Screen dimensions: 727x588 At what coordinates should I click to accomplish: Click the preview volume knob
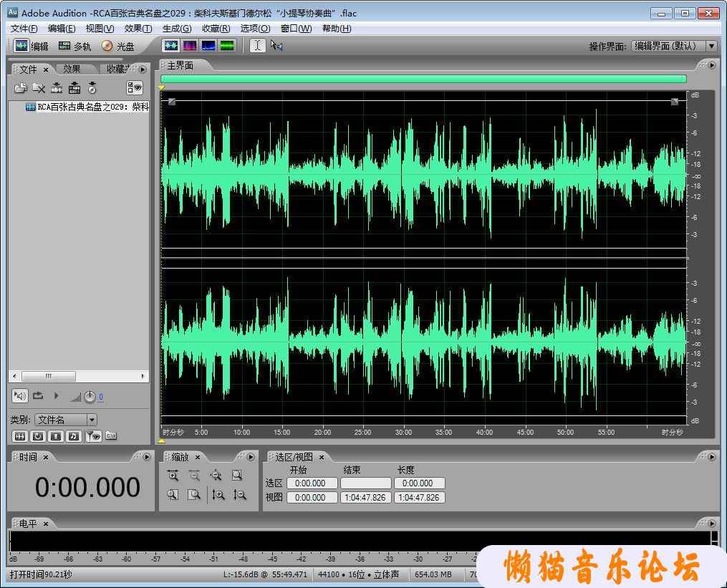click(x=90, y=396)
